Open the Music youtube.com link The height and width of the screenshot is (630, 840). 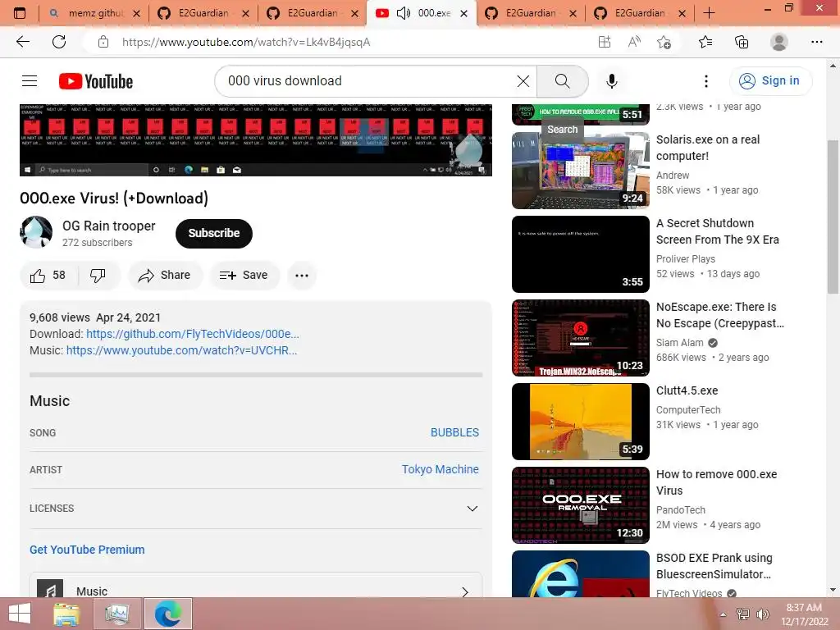tap(181, 350)
